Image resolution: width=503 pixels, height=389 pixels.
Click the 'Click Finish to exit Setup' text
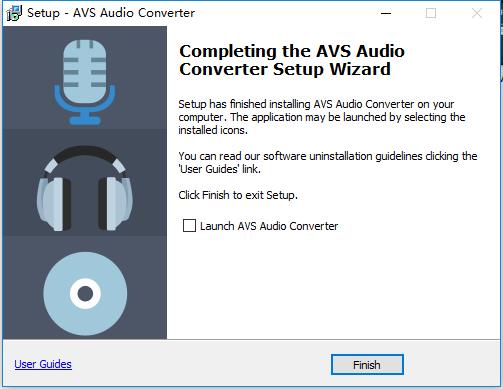tap(238, 195)
